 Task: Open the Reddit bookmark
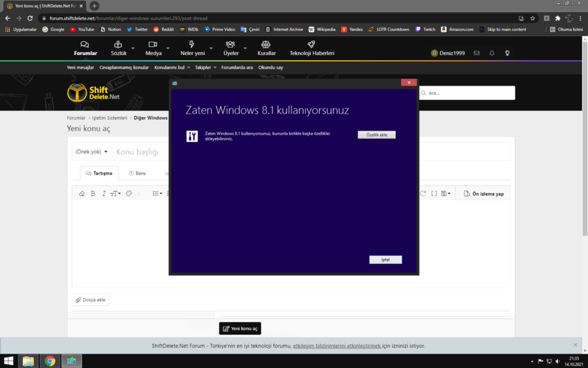163,29
